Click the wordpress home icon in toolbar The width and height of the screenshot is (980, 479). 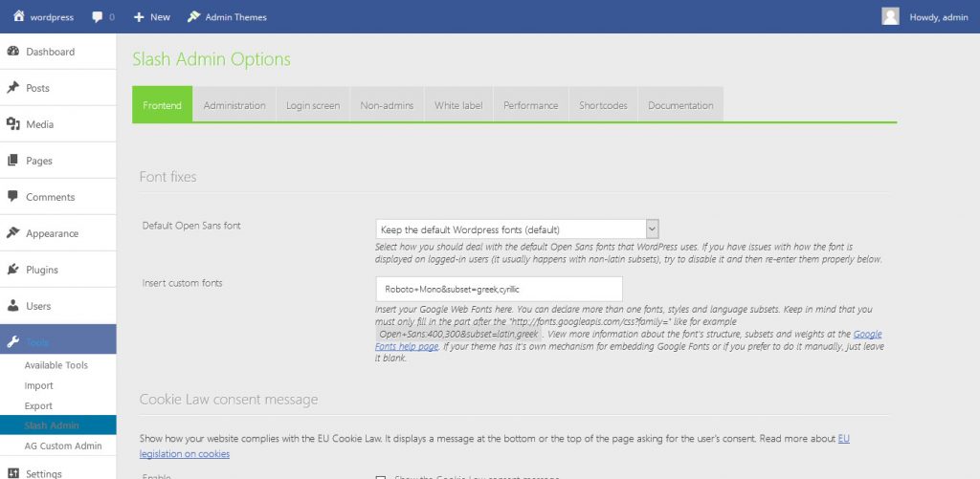[x=18, y=16]
